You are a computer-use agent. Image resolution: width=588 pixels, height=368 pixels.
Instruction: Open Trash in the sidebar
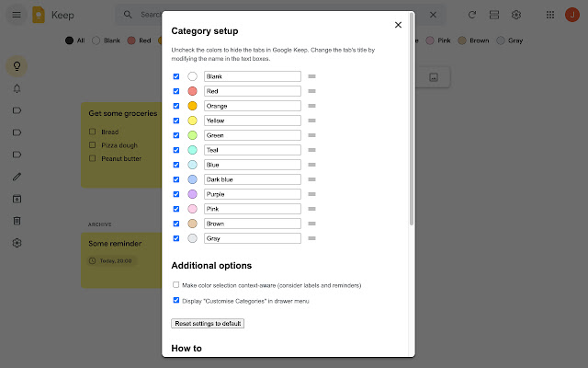tap(17, 221)
